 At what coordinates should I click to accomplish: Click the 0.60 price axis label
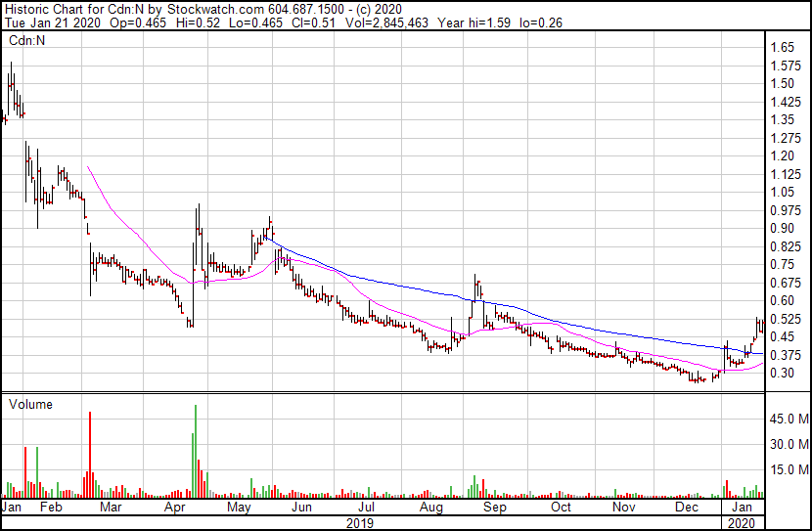point(782,300)
